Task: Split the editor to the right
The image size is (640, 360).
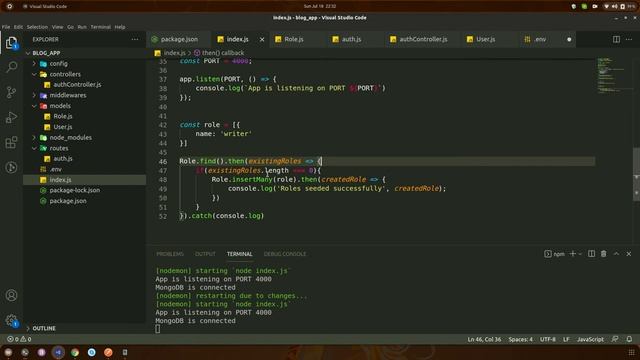Action: pyautogui.click(x=616, y=39)
